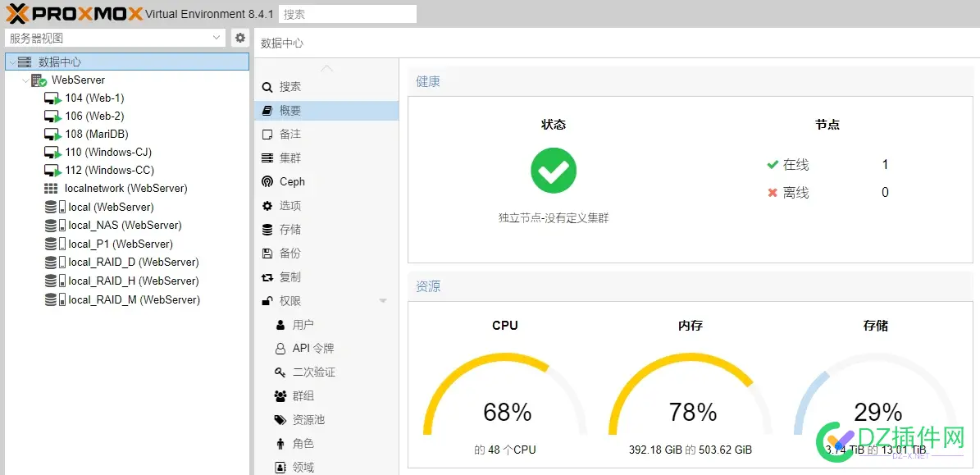Collapse the permissions submenu arrow
The height and width of the screenshot is (475, 980).
tap(382, 301)
